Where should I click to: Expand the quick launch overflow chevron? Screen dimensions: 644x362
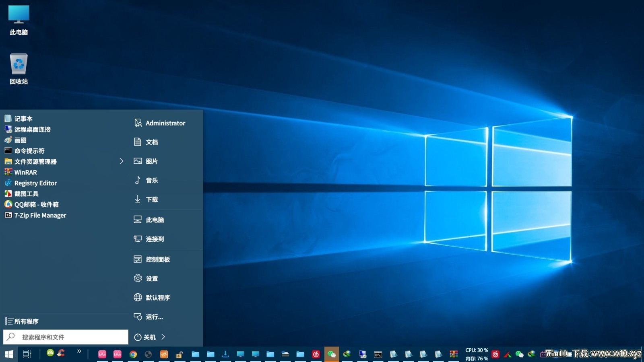(79, 351)
